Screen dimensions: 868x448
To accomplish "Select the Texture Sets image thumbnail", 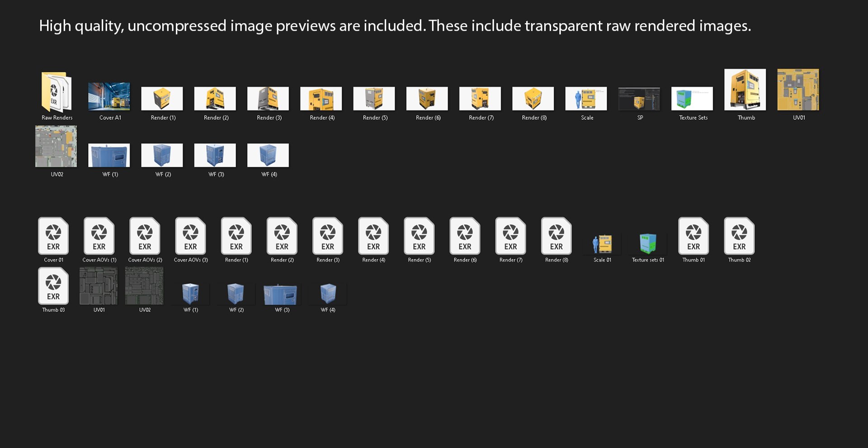I will coord(692,99).
